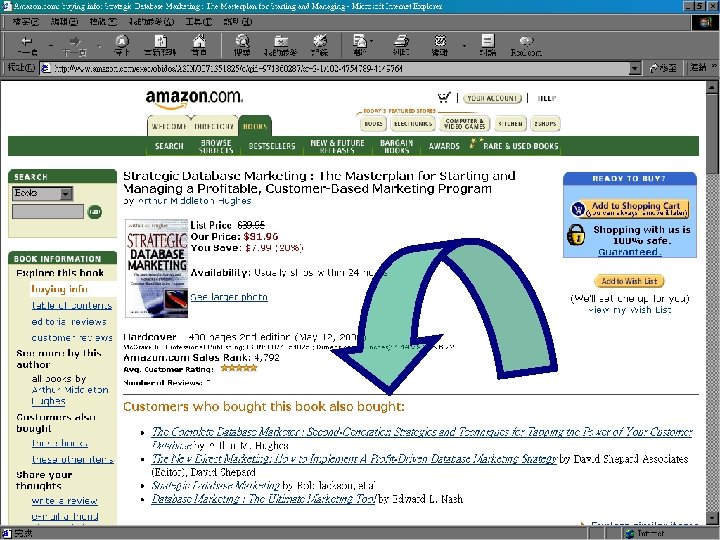Image resolution: width=720 pixels, height=540 pixels.
Task: Open the Back button history dropdown arrow
Action: pyautogui.click(x=51, y=45)
